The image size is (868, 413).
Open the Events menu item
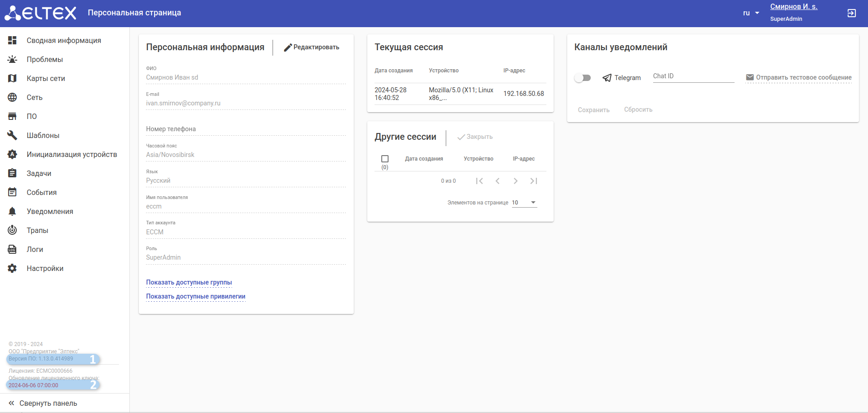pyautogui.click(x=42, y=192)
